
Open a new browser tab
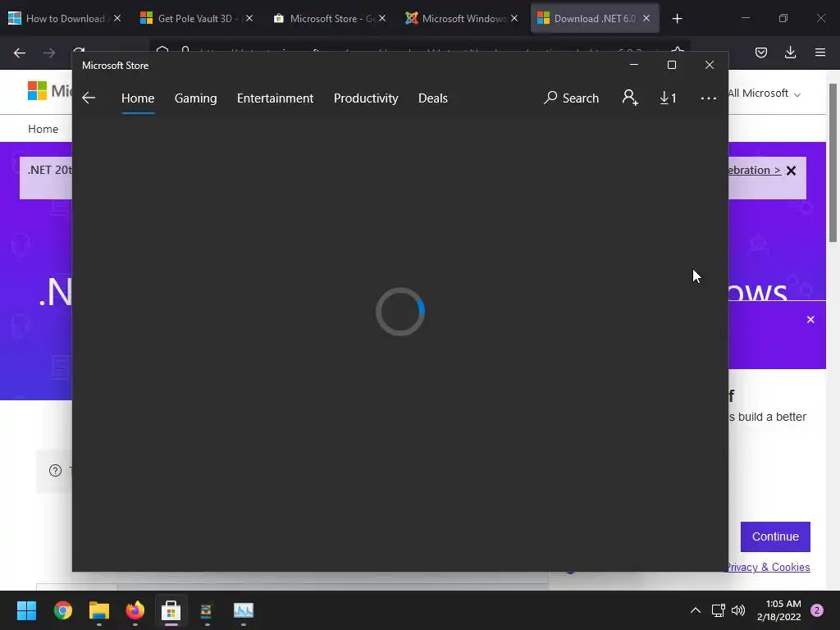coord(677,19)
